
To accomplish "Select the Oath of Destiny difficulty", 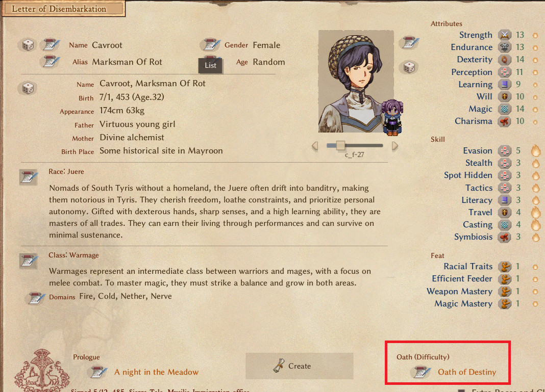I will click(466, 372).
